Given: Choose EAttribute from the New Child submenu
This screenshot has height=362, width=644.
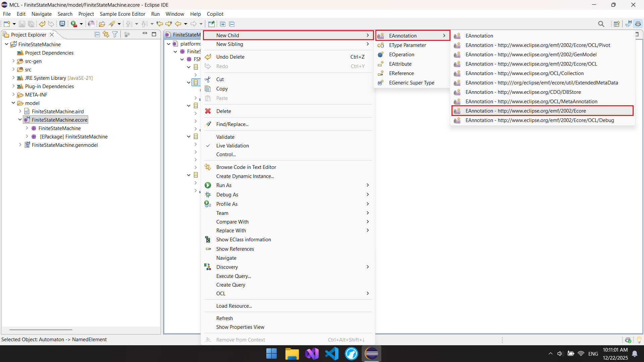Looking at the screenshot, I should pyautogui.click(x=400, y=64).
